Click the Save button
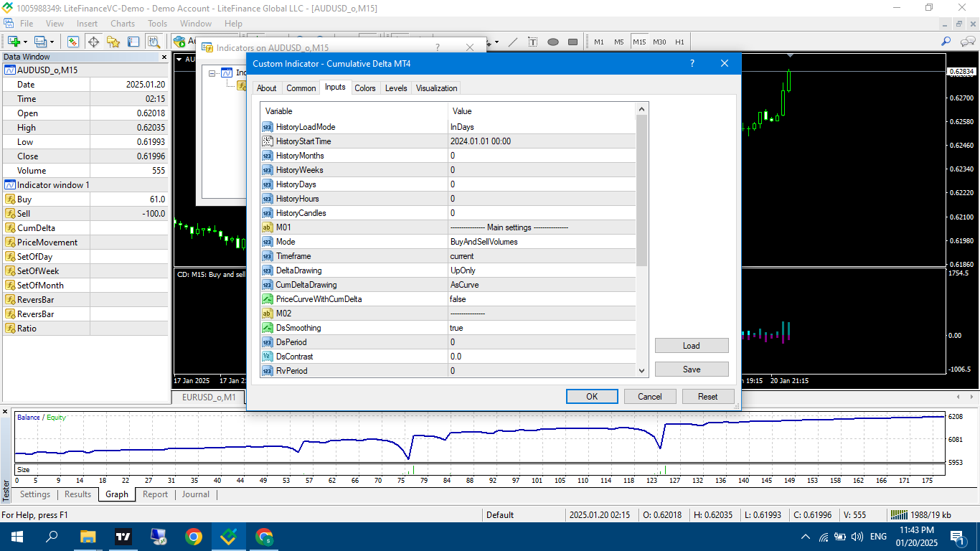Image resolution: width=980 pixels, height=551 pixels. (692, 369)
